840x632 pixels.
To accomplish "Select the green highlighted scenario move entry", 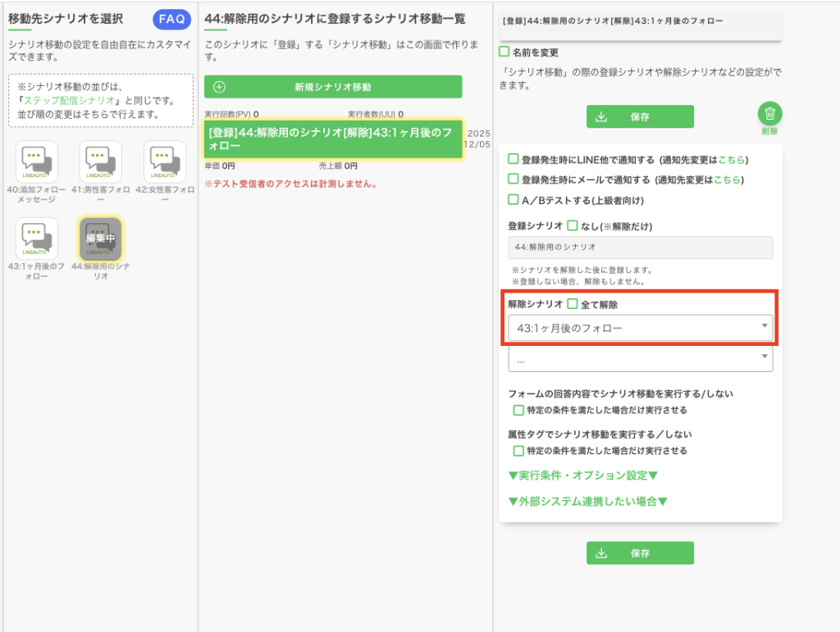I will (333, 139).
